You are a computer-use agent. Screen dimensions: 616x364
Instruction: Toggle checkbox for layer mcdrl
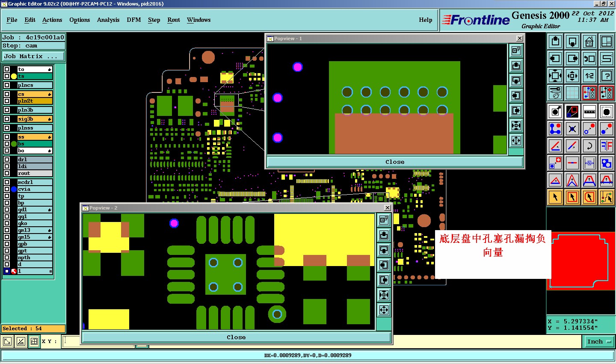tap(7, 182)
